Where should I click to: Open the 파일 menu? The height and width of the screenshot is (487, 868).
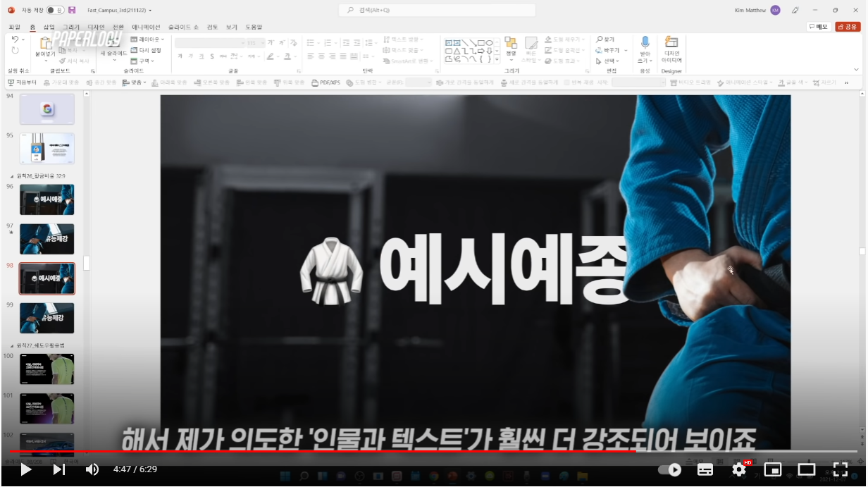[14, 27]
